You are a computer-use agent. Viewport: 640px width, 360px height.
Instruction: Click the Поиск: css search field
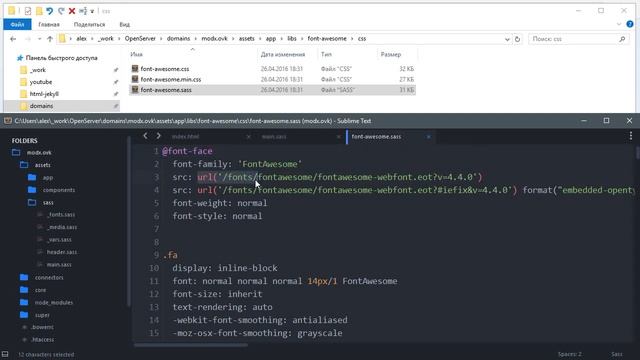(x=579, y=39)
